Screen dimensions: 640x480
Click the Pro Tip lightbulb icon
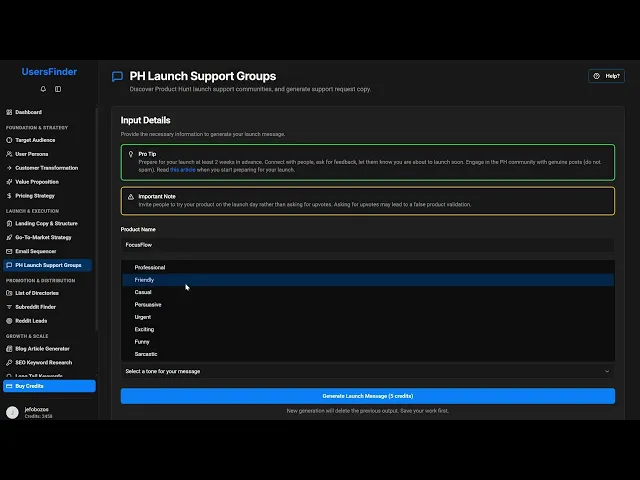131,154
